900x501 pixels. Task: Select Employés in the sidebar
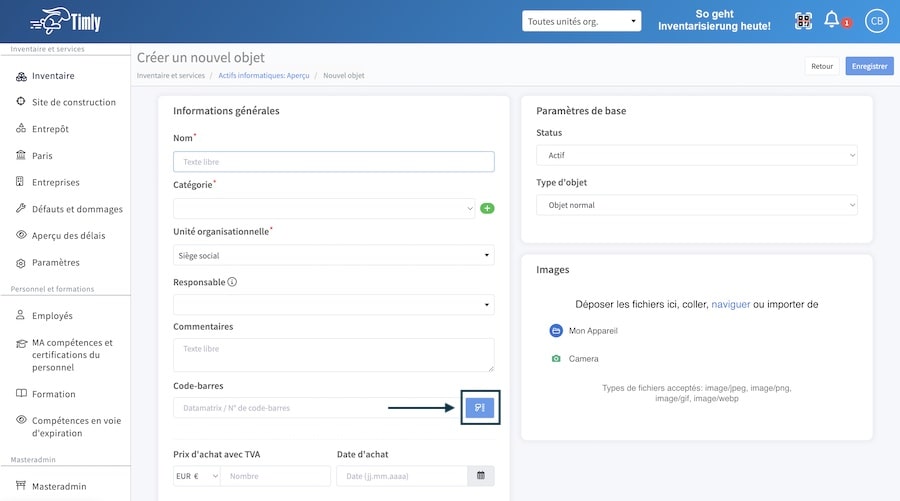coord(52,316)
